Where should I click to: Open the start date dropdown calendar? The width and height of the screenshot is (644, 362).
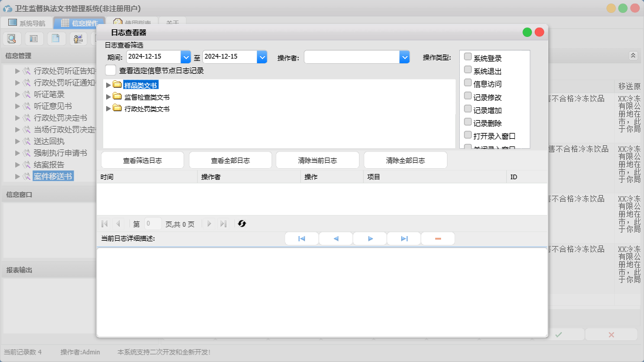(x=186, y=57)
